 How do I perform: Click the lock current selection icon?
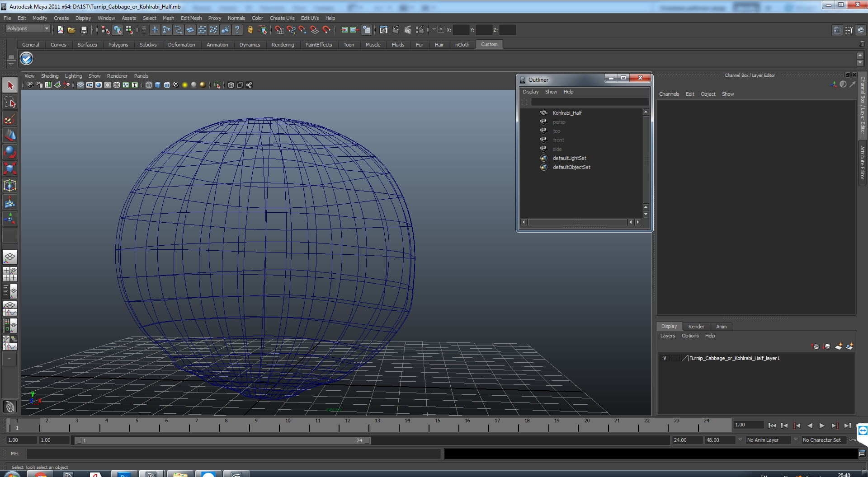(250, 30)
